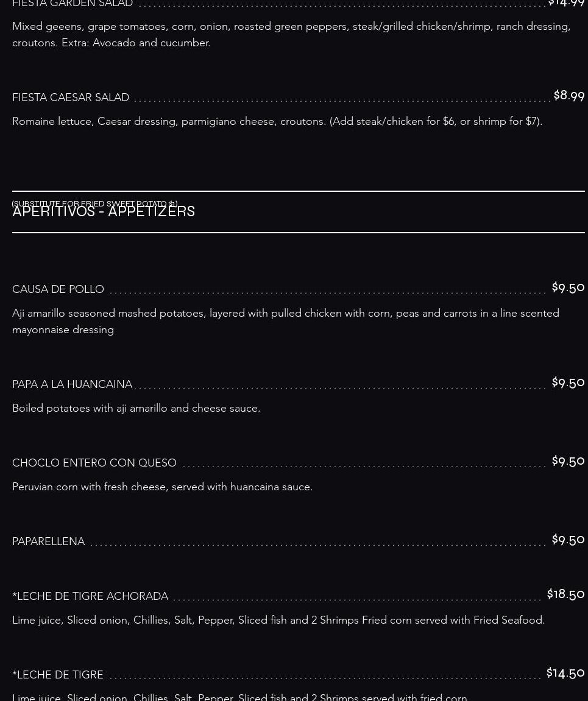Click the Choclo Entero con Queso $9.50 price
Viewport: 588px width, 701px height.
(568, 460)
